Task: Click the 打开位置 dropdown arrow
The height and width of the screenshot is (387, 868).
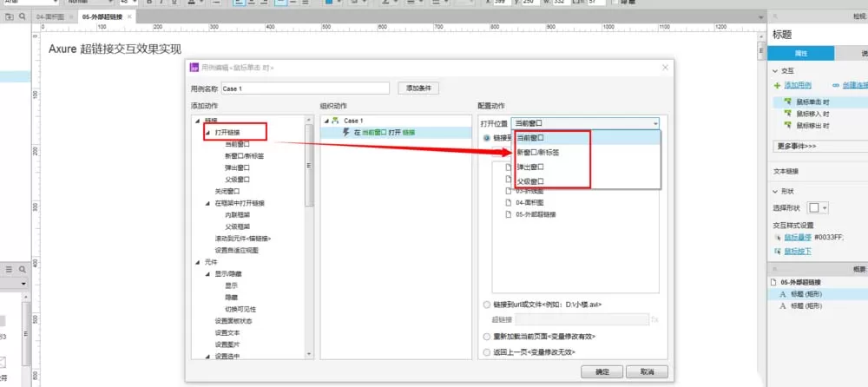Action: coord(655,123)
